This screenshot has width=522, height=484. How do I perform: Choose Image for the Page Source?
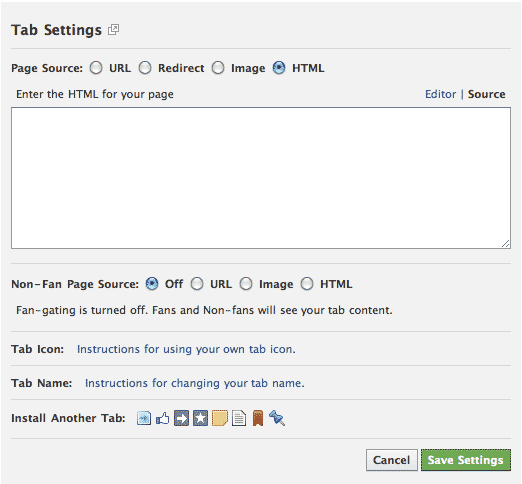coord(218,68)
